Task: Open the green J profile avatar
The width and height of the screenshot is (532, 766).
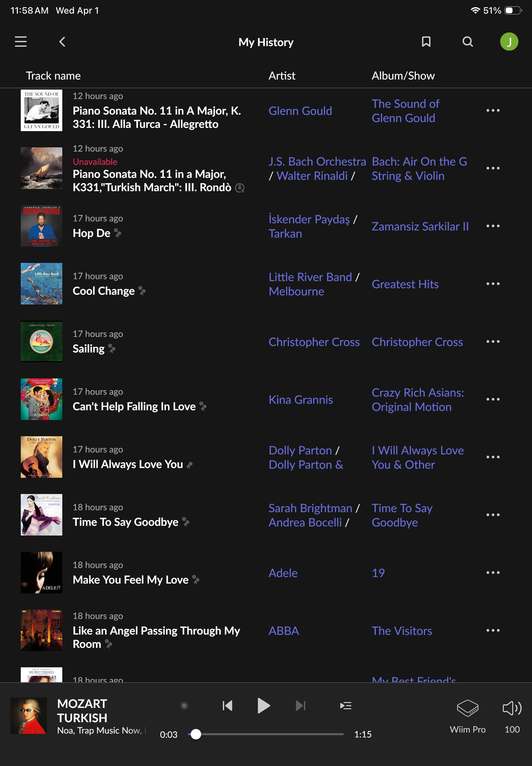Action: click(x=509, y=42)
